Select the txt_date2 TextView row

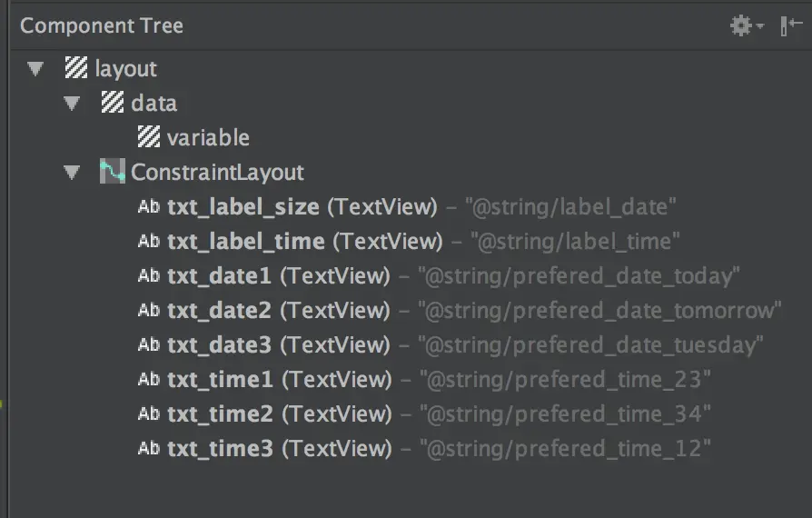point(219,310)
